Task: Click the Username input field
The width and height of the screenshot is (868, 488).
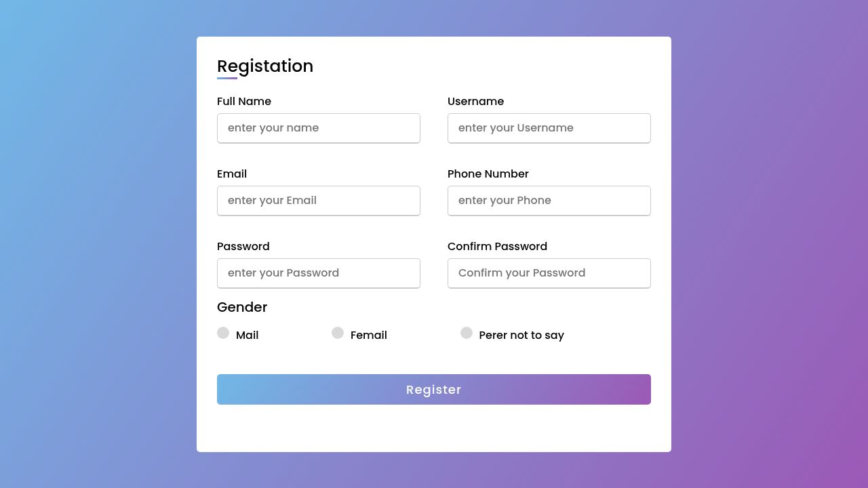Action: 549,128
